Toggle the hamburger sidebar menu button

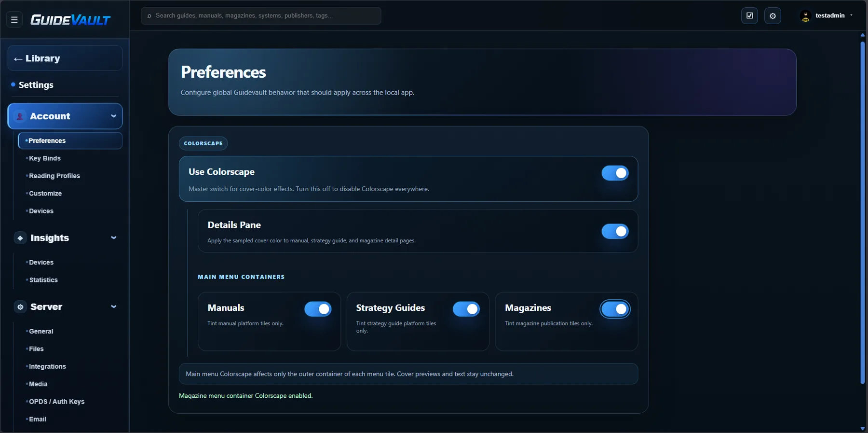[x=14, y=20]
